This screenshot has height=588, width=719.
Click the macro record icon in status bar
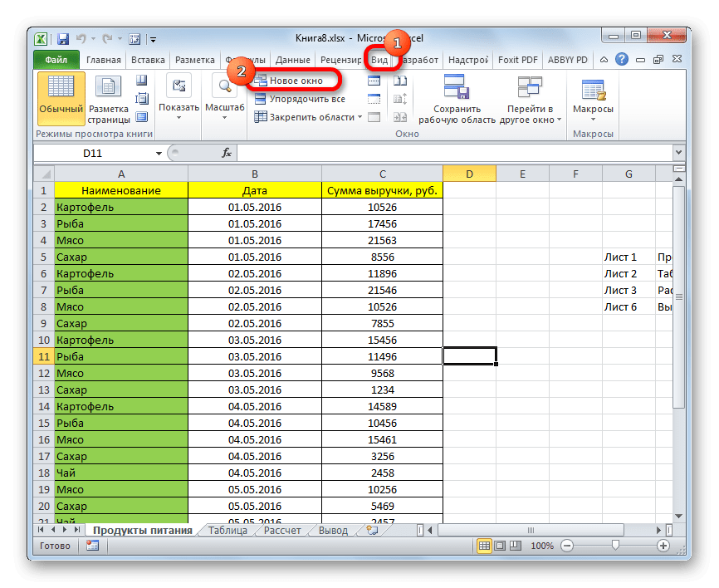click(93, 546)
